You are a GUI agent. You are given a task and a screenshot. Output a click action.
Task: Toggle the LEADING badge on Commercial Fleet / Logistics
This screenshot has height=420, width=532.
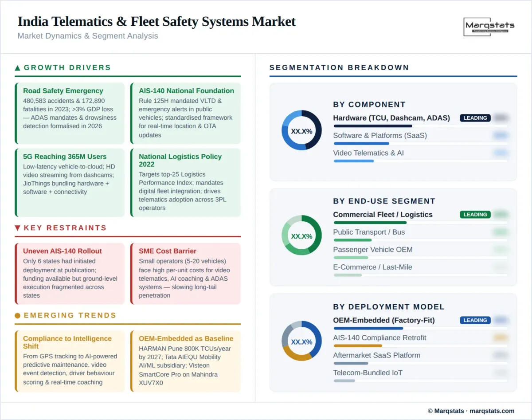[x=475, y=214]
